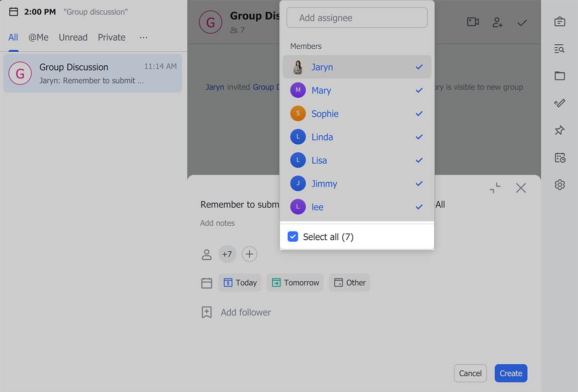578x392 pixels.
Task: Deselect Jimmy as assignee
Action: tap(357, 183)
